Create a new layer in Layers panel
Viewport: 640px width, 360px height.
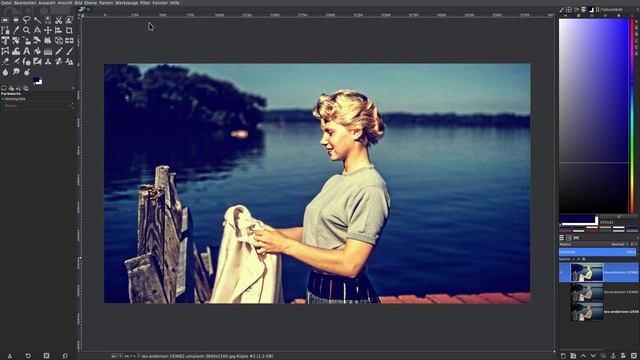pyautogui.click(x=563, y=356)
